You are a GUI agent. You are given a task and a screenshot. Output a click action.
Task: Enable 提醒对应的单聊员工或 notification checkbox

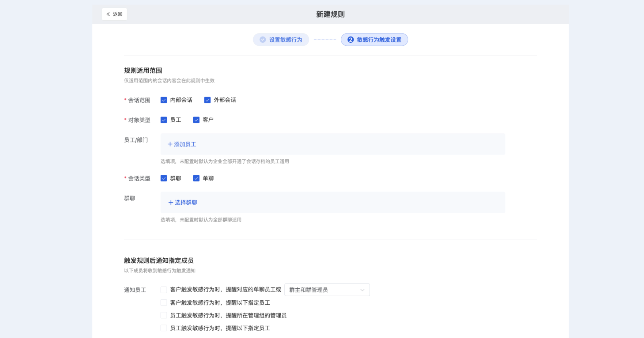(x=164, y=290)
